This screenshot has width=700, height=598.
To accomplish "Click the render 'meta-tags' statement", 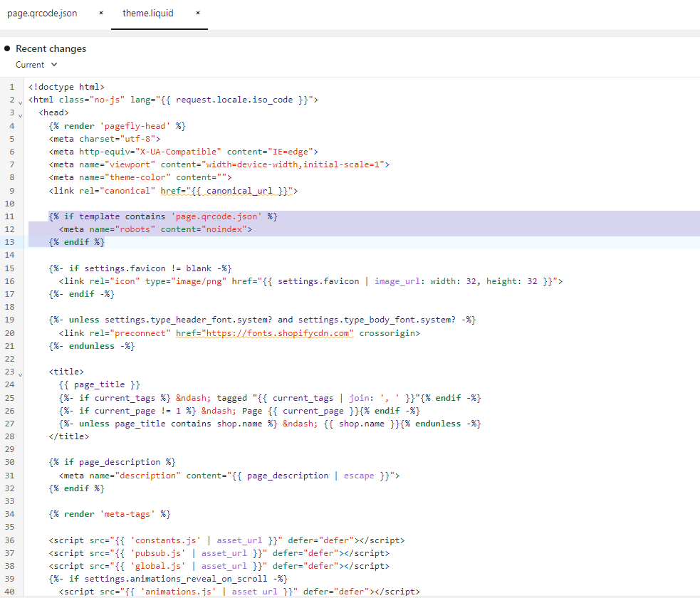I will point(110,514).
